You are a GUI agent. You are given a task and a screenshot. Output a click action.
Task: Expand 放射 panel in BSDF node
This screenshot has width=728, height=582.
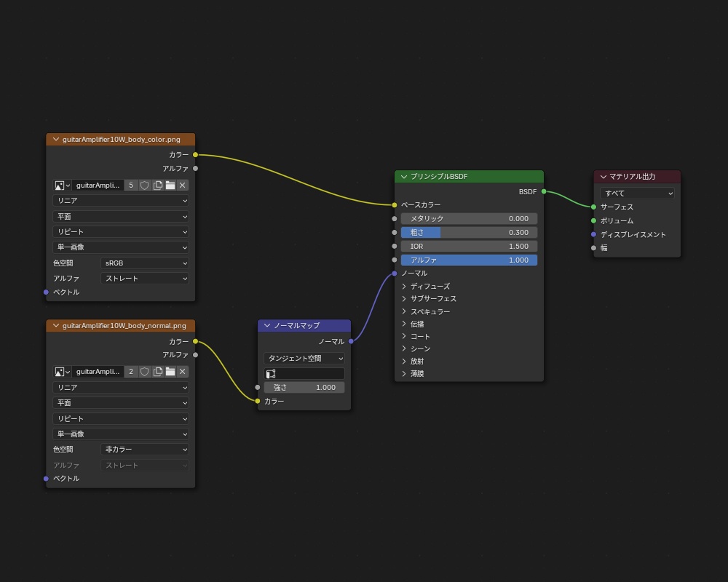(x=404, y=361)
